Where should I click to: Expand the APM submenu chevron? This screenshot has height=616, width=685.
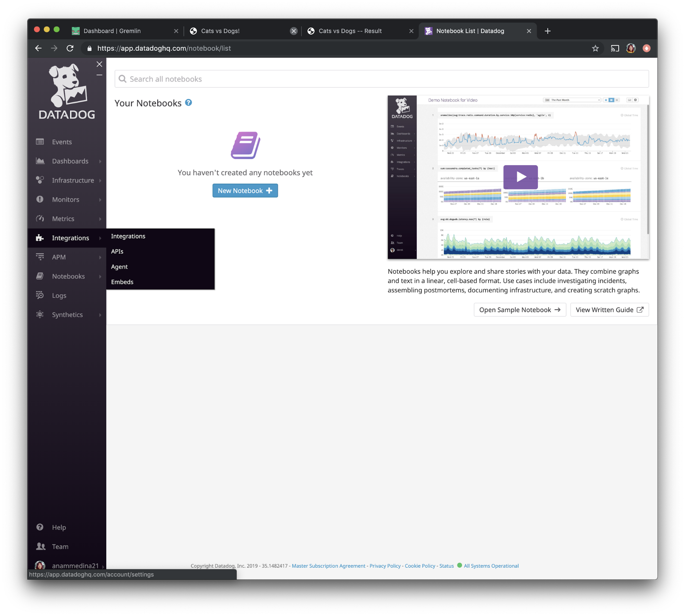tap(100, 257)
